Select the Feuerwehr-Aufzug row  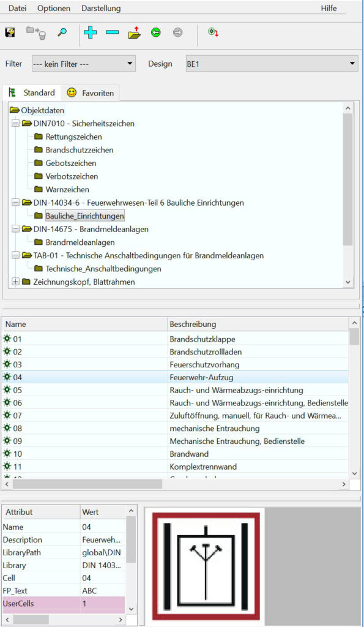point(175,377)
